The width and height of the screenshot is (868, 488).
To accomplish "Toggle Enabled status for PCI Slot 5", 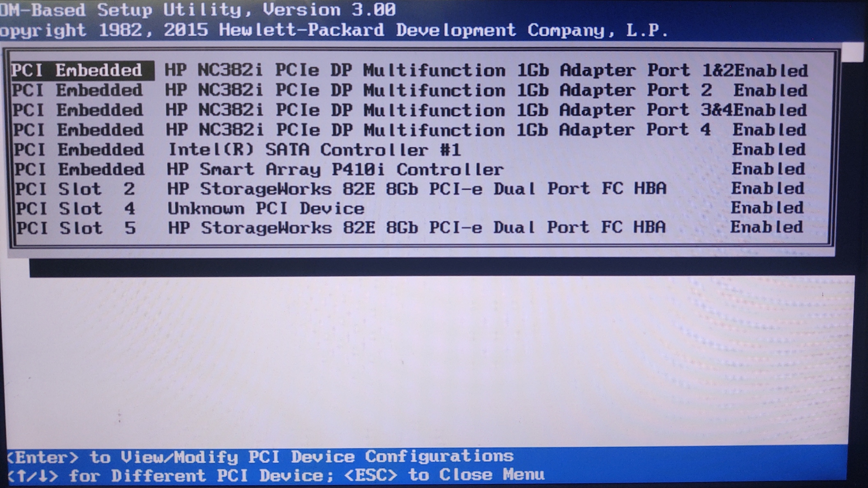I will click(x=766, y=227).
